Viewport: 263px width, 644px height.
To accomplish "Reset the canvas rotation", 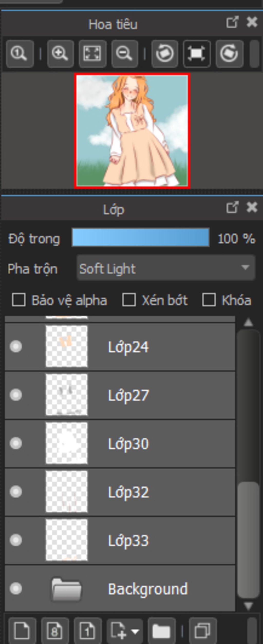I will [197, 54].
